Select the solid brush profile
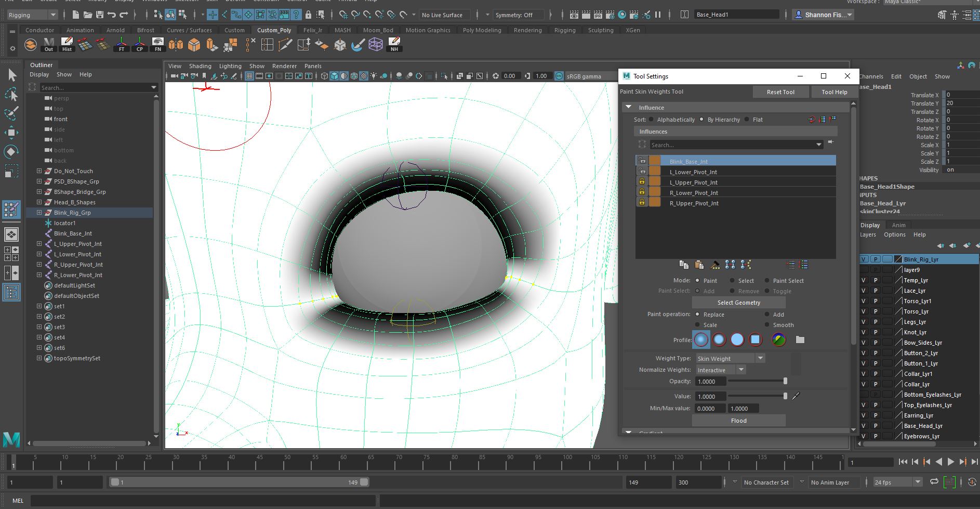This screenshot has width=980, height=509. click(737, 340)
